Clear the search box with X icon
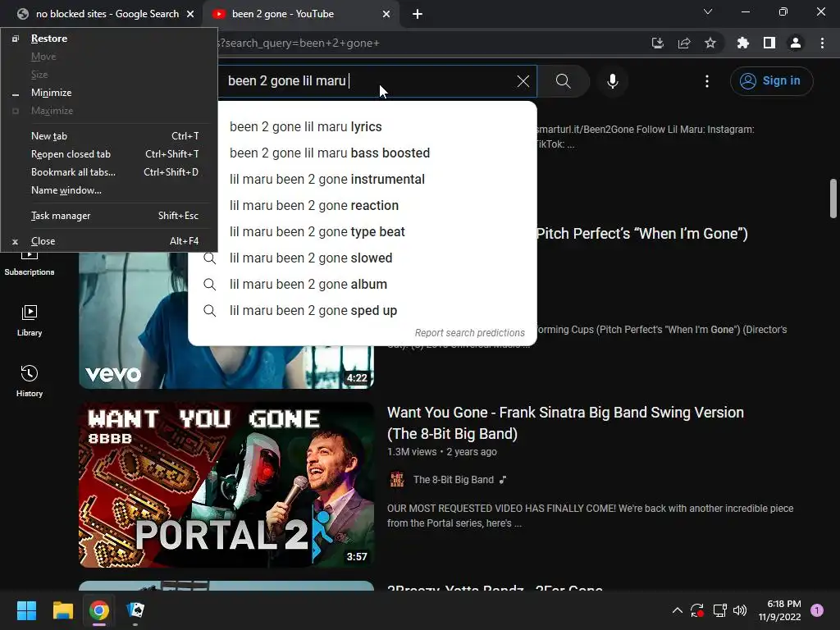Screen dimensions: 840x630 pyautogui.click(x=523, y=81)
